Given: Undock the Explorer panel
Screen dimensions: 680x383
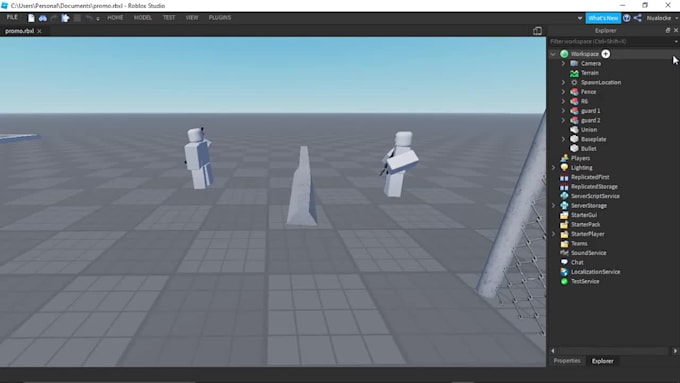Looking at the screenshot, I should pos(667,30).
